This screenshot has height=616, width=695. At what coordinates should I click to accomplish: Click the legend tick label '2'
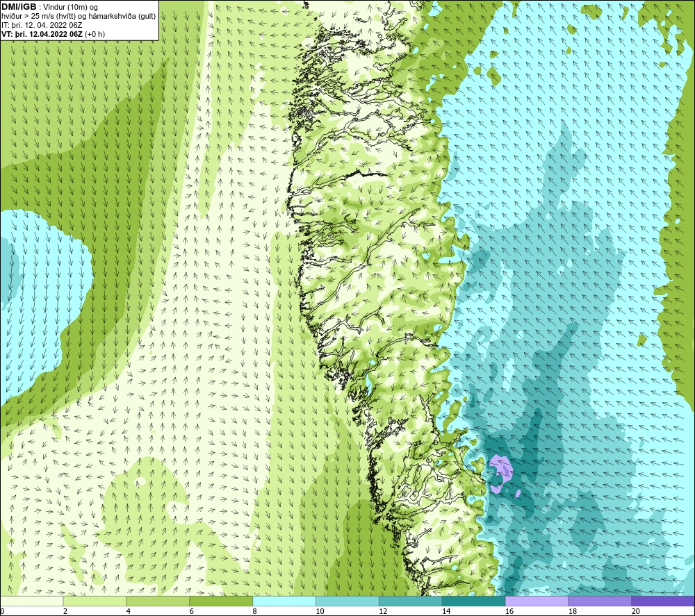pos(65,611)
